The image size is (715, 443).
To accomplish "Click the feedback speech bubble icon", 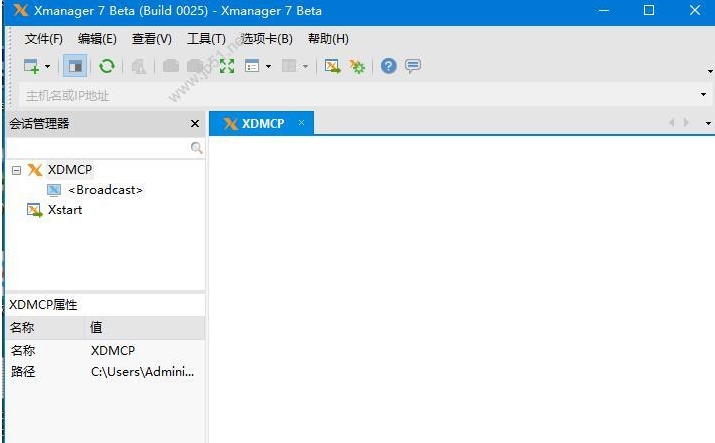I will [413, 66].
